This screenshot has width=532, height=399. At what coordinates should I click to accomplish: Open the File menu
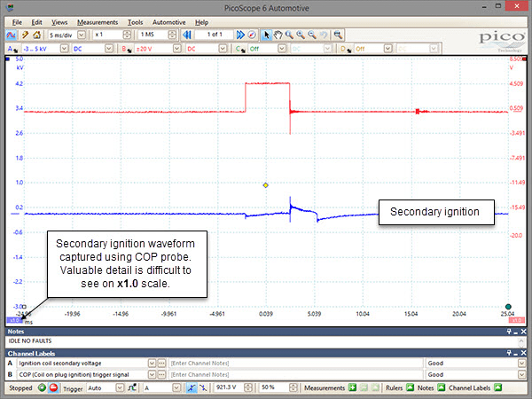[x=17, y=22]
